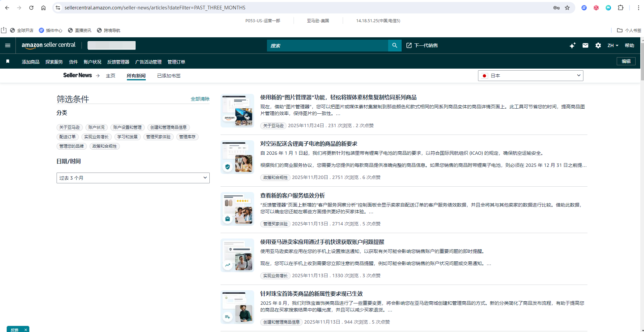Switch to 已添加书签 tab

169,76
